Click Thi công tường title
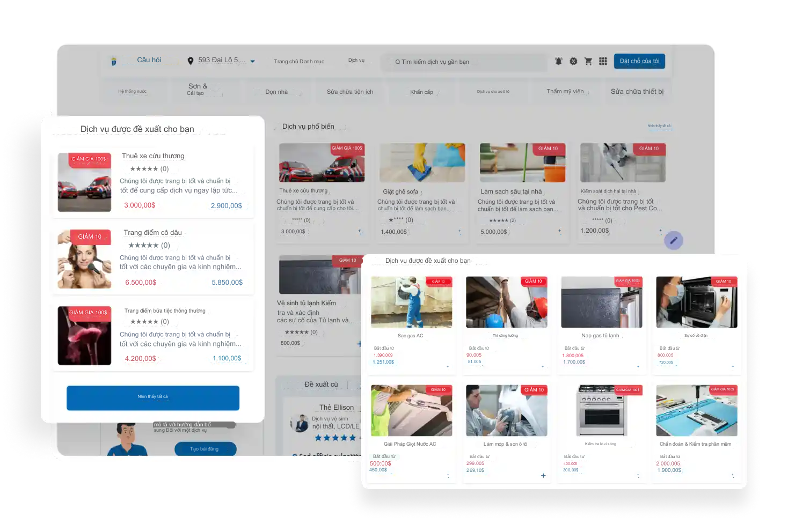The width and height of the screenshot is (788, 532). 505,336
